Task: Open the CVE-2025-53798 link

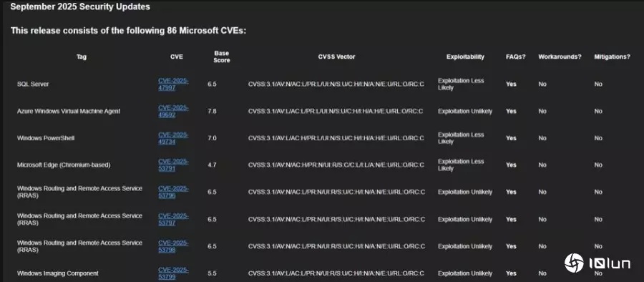Action: (173, 246)
